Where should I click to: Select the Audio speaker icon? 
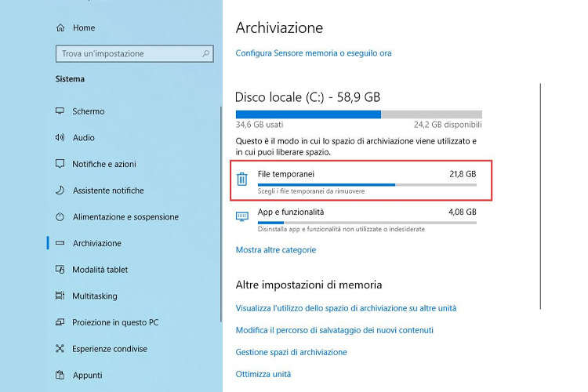[60, 137]
